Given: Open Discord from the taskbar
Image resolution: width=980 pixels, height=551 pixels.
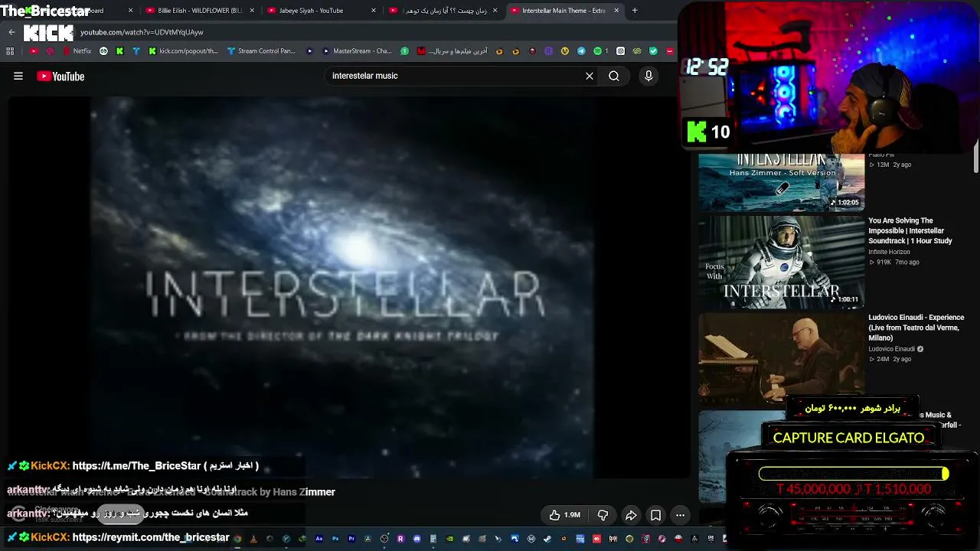Looking at the screenshot, I should point(416,539).
